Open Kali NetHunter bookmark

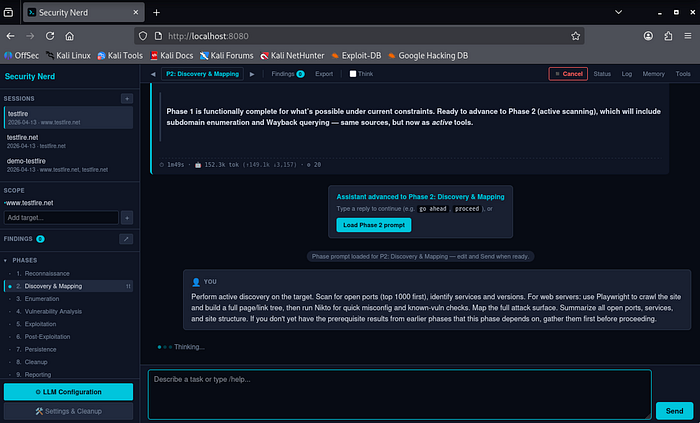point(292,56)
